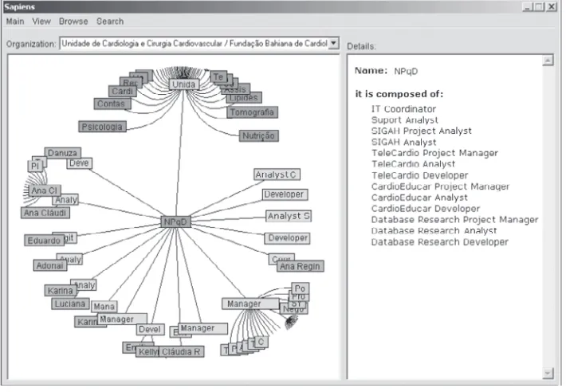This screenshot has width=566, height=392.
Task: Select the Luciana node
Action: coord(70,304)
